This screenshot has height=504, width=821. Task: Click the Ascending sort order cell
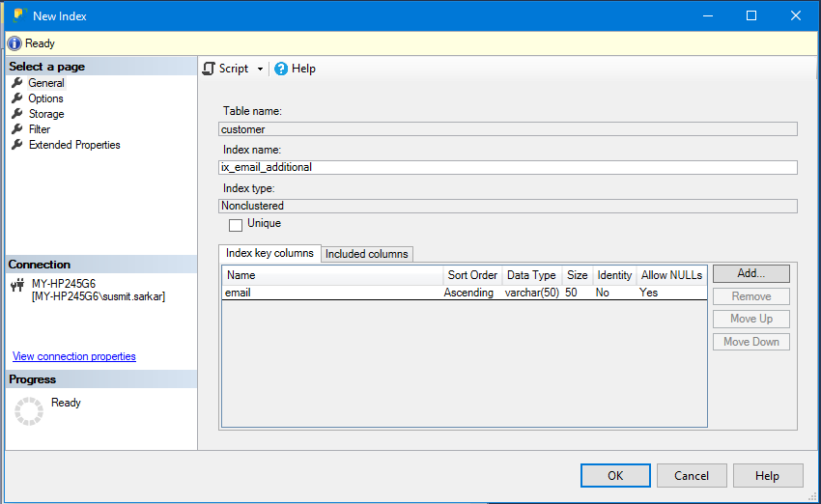(468, 293)
